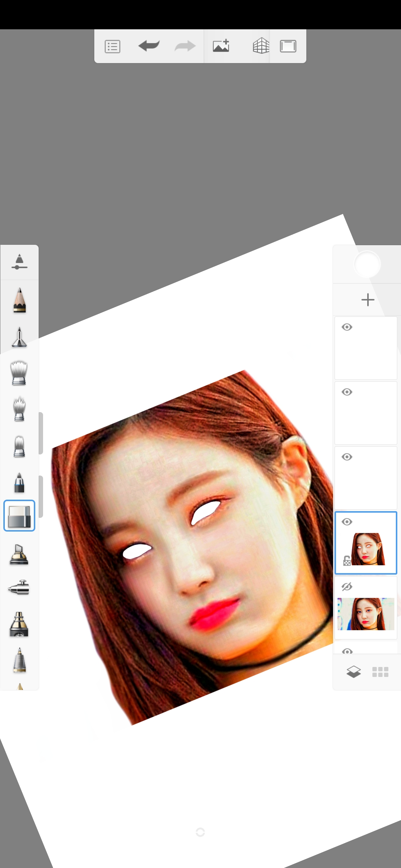Image resolution: width=401 pixels, height=868 pixels.
Task: Add a new layer
Action: (x=368, y=300)
